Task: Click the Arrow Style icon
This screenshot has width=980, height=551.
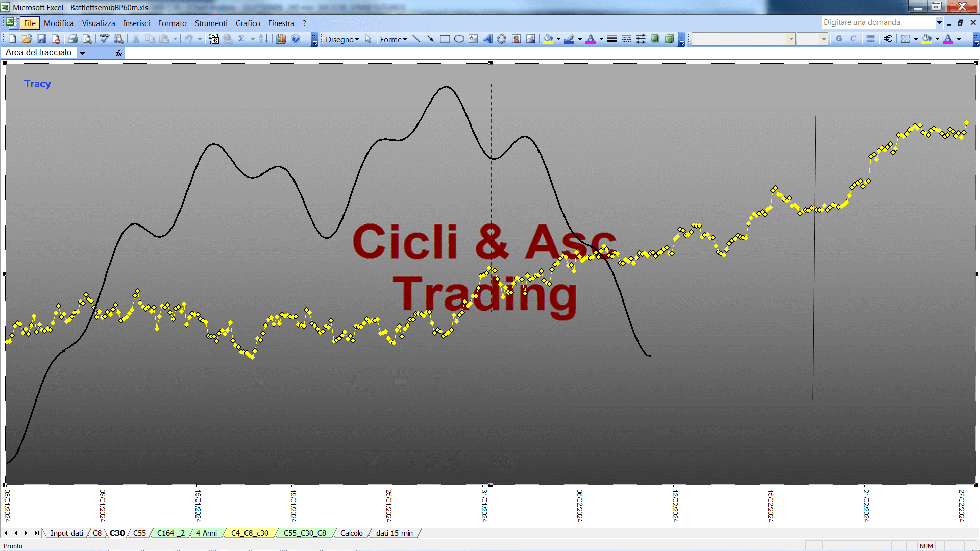Action: 641,39
